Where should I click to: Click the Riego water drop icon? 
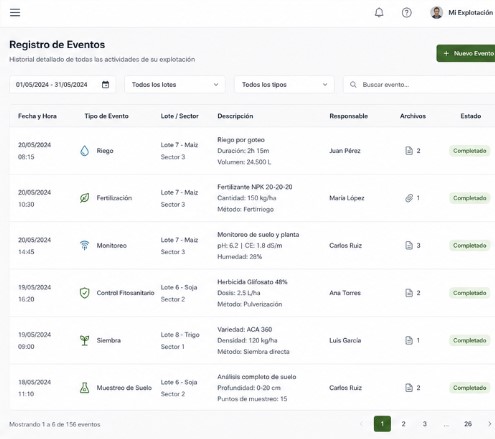[x=85, y=151]
